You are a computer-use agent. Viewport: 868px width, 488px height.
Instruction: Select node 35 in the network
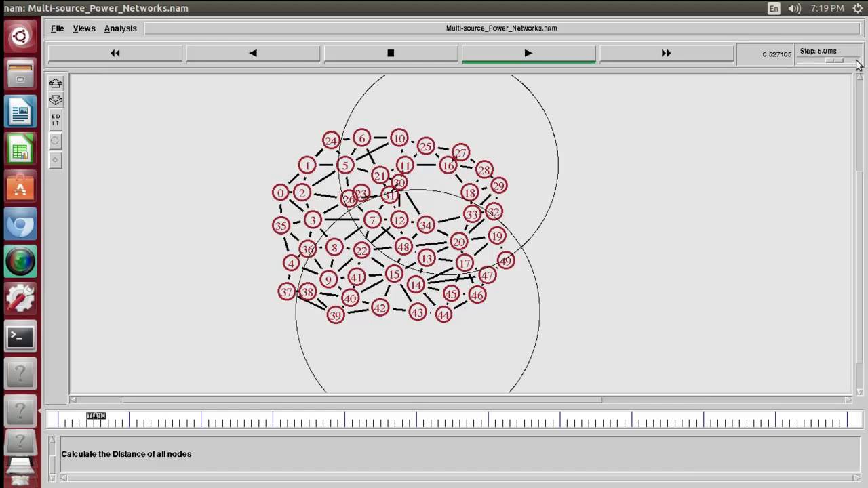tap(281, 225)
